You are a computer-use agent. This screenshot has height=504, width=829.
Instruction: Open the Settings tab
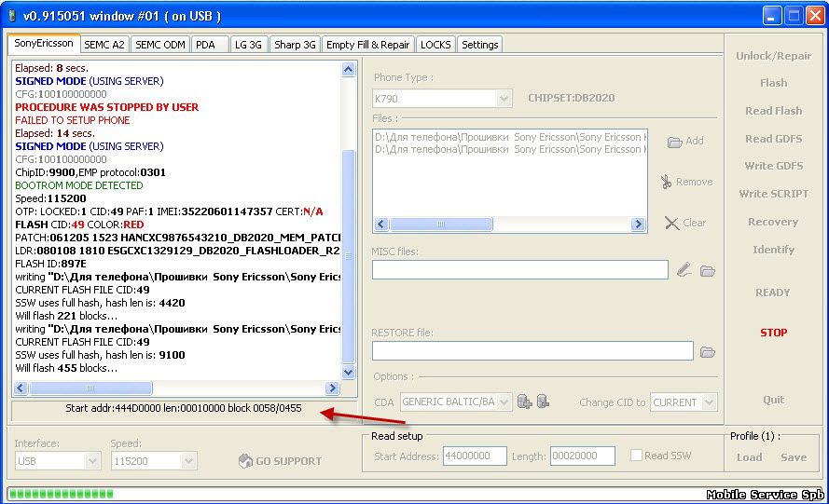[480, 45]
